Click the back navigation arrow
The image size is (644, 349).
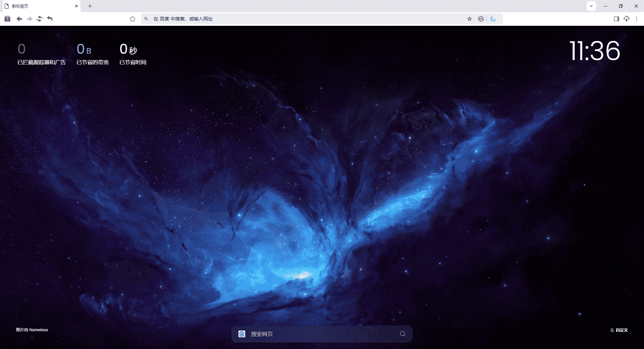[19, 19]
